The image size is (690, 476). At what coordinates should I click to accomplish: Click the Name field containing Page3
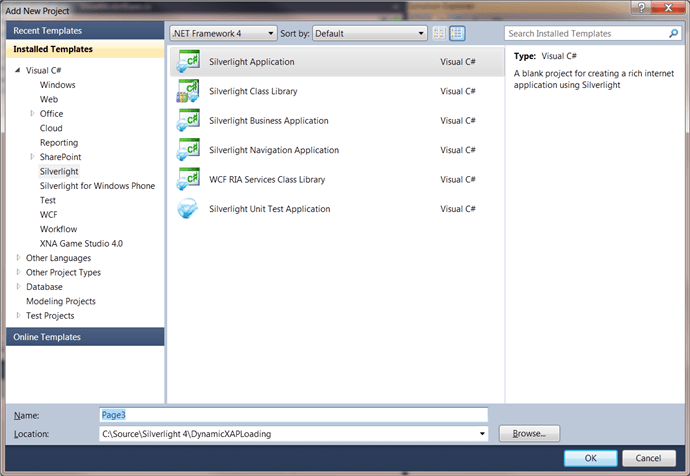tap(294, 415)
